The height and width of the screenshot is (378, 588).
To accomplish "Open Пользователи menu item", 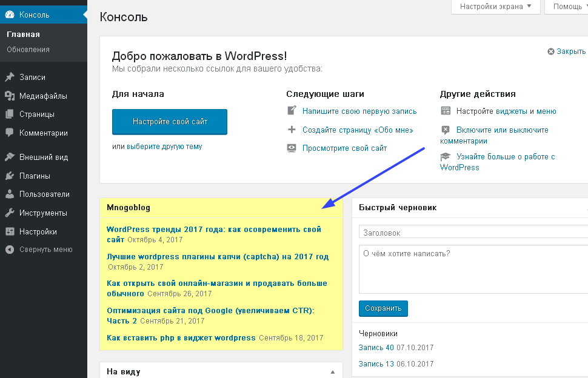I will [44, 194].
